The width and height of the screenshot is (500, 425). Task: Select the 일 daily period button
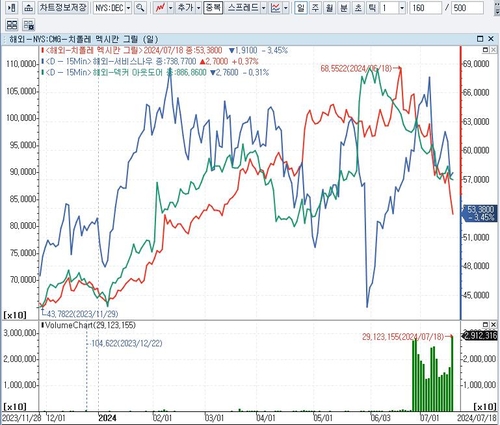(301, 8)
